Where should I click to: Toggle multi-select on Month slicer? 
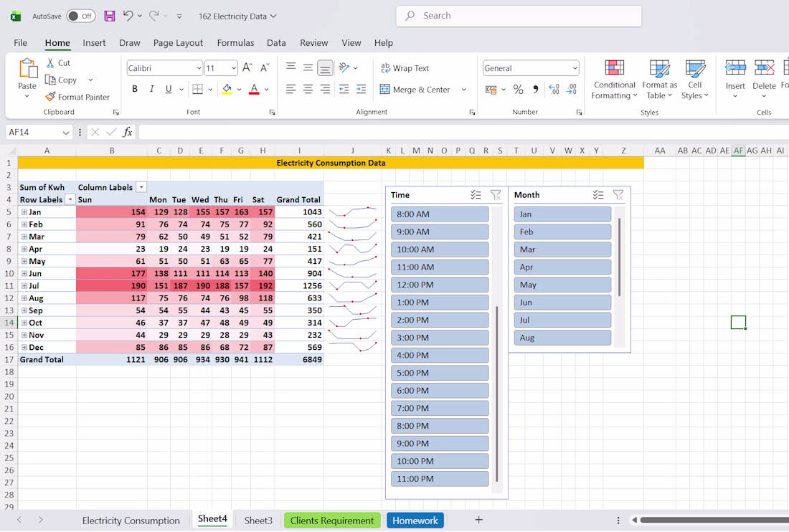tap(598, 195)
